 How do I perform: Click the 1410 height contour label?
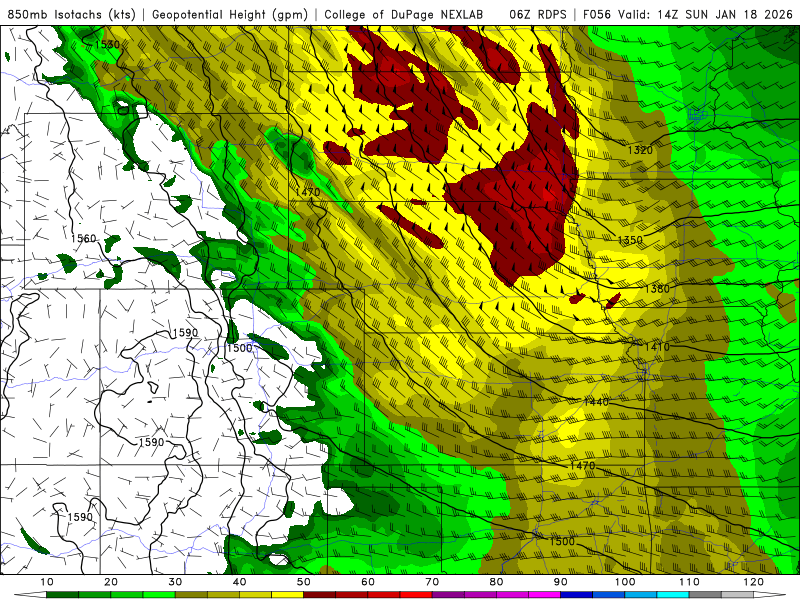coord(657,346)
